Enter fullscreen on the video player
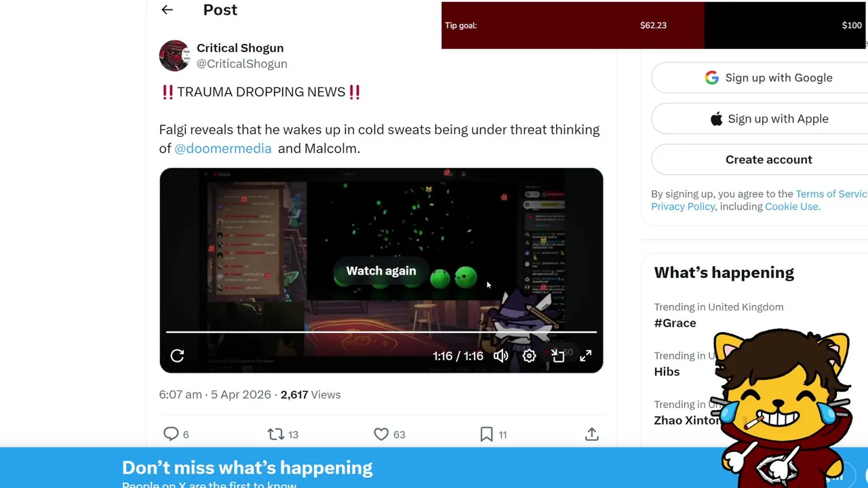 586,356
